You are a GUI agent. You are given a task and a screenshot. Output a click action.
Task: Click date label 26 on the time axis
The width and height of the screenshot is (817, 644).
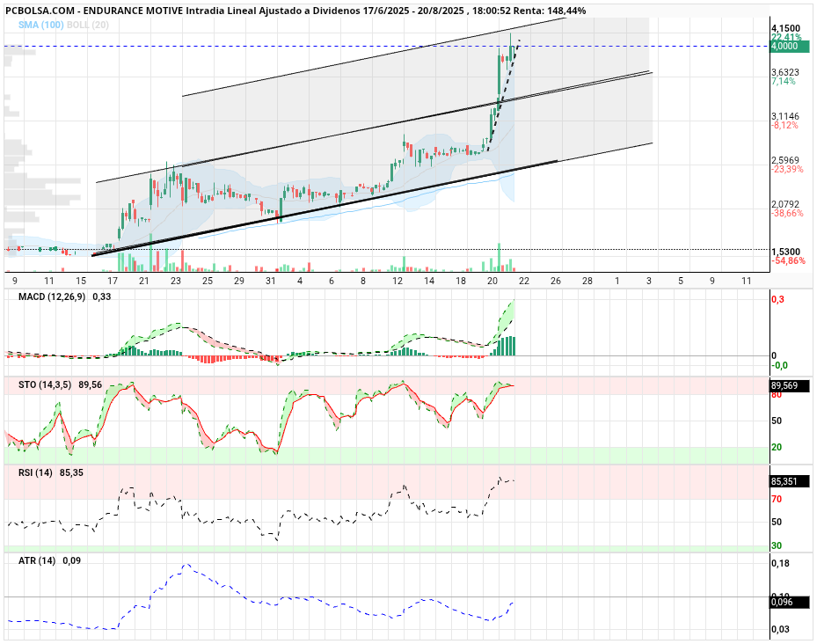click(556, 281)
